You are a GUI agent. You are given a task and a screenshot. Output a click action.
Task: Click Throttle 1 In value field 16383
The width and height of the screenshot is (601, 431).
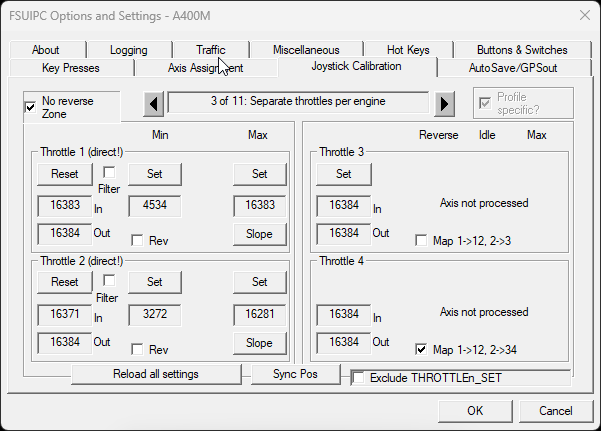tap(65, 206)
